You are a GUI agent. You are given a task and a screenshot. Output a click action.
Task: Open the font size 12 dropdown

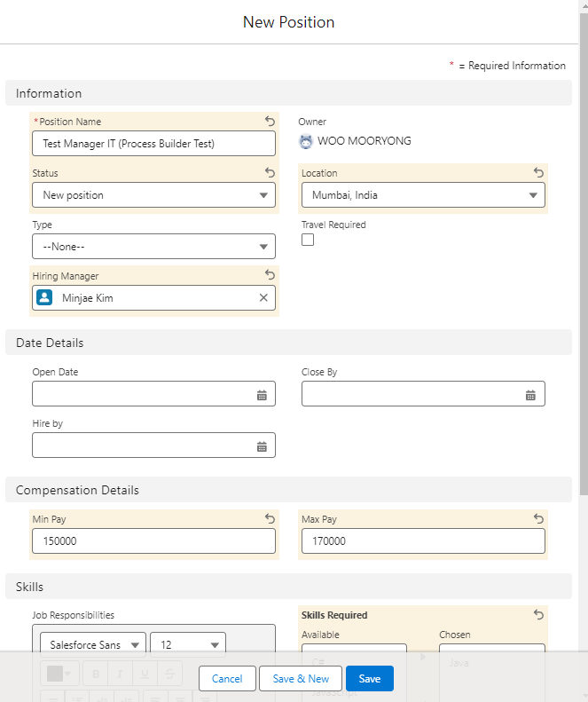pyautogui.click(x=188, y=645)
